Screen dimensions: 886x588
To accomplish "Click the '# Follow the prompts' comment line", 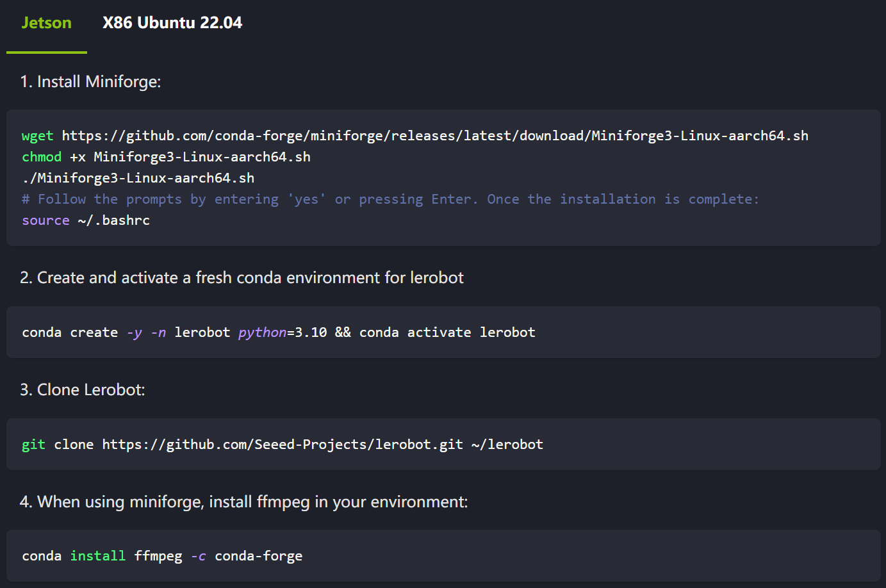I will tap(390, 199).
